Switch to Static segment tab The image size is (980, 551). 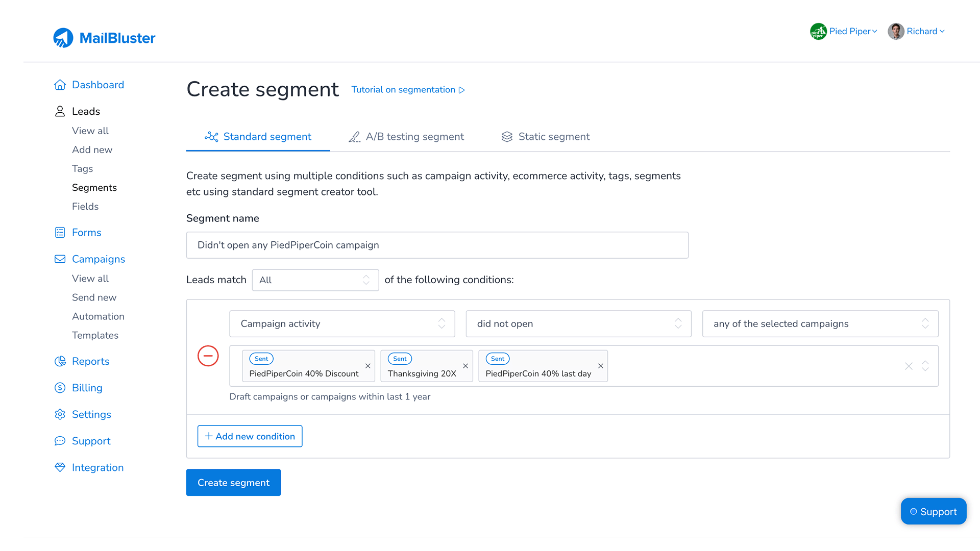coord(546,137)
